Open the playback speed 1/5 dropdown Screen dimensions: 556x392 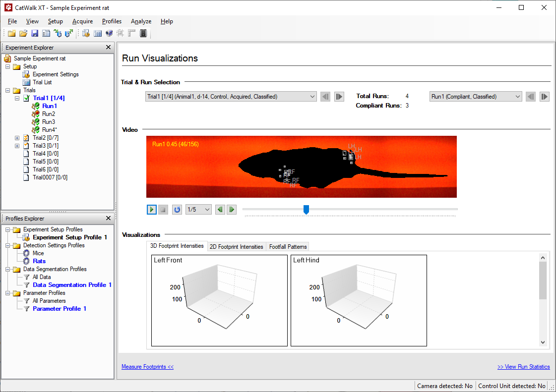(x=198, y=210)
